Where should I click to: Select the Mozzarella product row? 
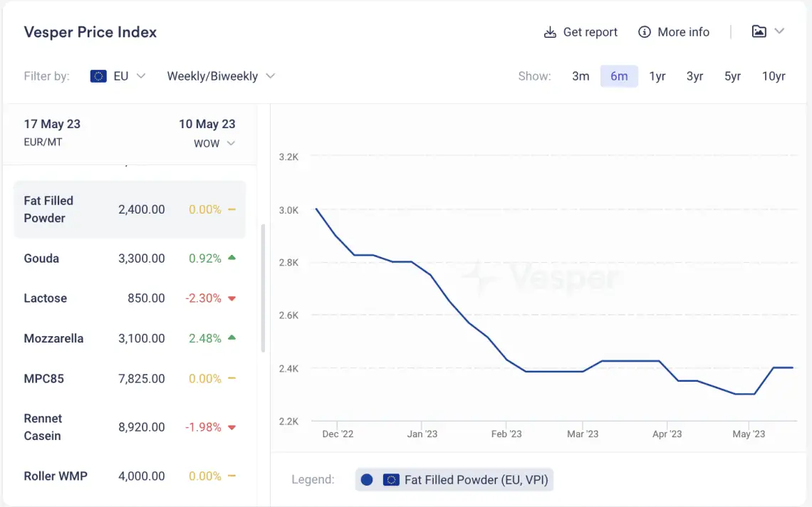point(130,338)
